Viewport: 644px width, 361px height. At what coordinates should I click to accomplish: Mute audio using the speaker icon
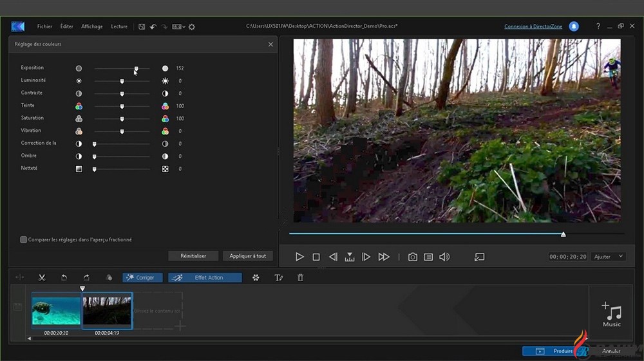(x=444, y=257)
